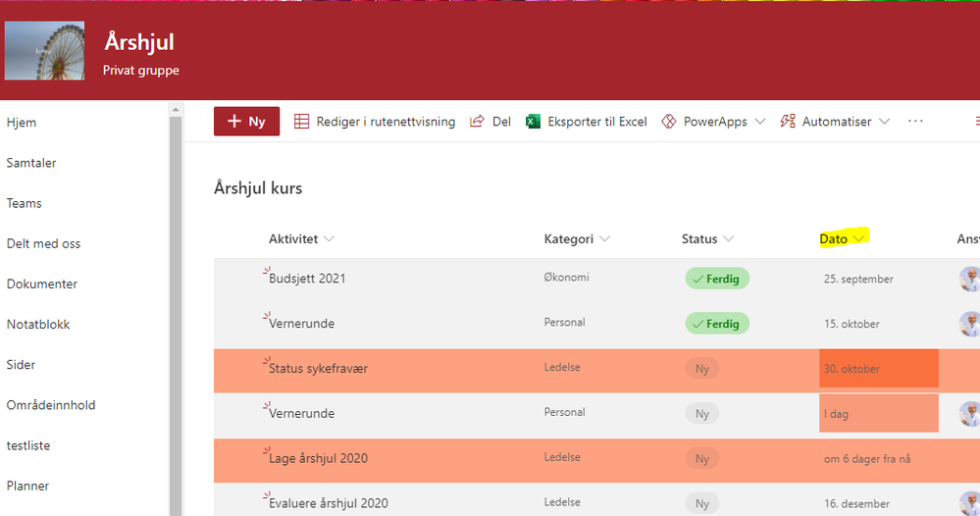Expand the PowerApps dropdown chevron
Viewport: 980px width, 516px height.
pos(760,122)
